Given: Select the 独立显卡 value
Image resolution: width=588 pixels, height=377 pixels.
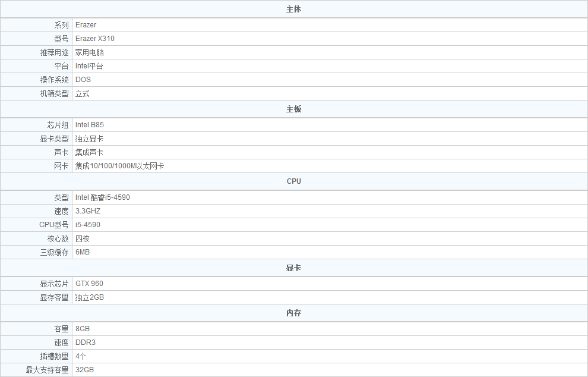Looking at the screenshot, I should coord(89,139).
